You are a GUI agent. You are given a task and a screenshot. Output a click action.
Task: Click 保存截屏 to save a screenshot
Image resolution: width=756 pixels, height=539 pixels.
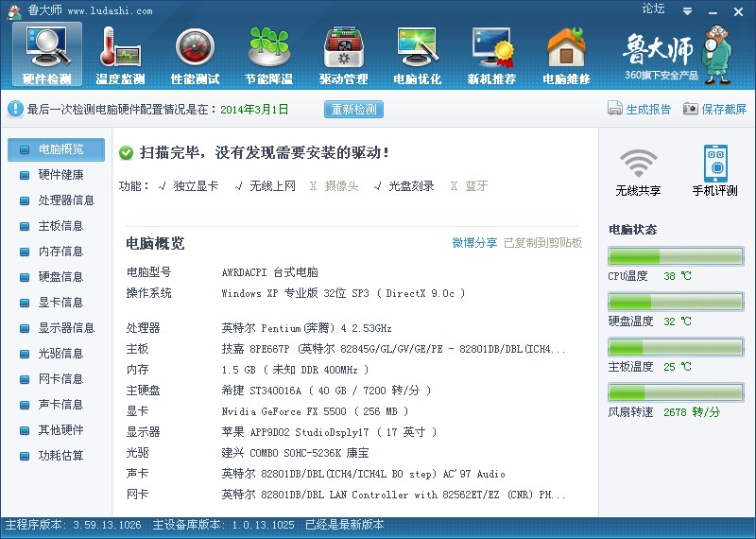pos(714,110)
